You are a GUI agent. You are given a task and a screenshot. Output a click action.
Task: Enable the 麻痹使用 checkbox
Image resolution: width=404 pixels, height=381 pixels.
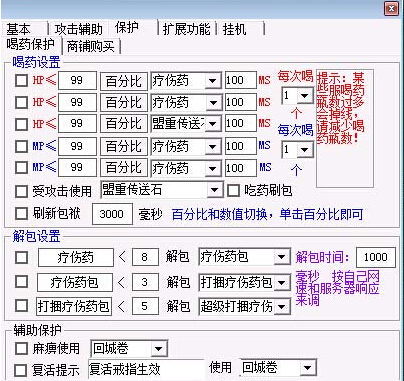coord(21,349)
